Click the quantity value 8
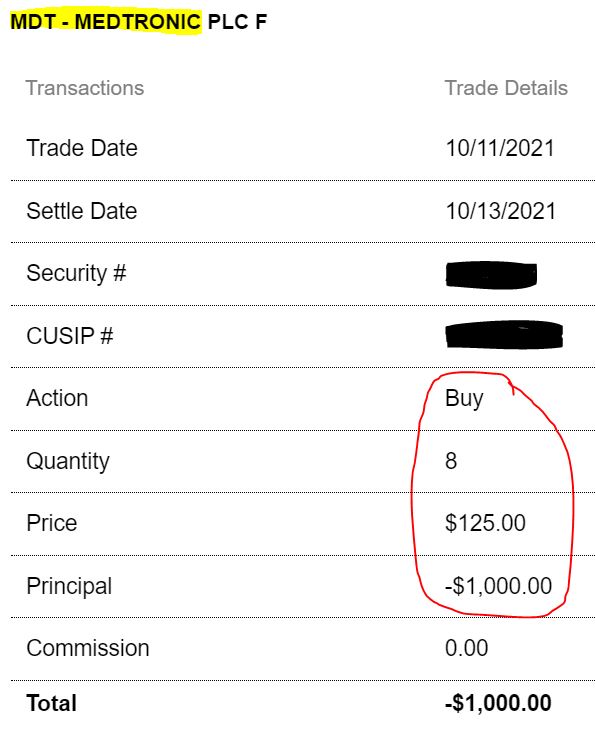595x731 pixels. pyautogui.click(x=451, y=461)
